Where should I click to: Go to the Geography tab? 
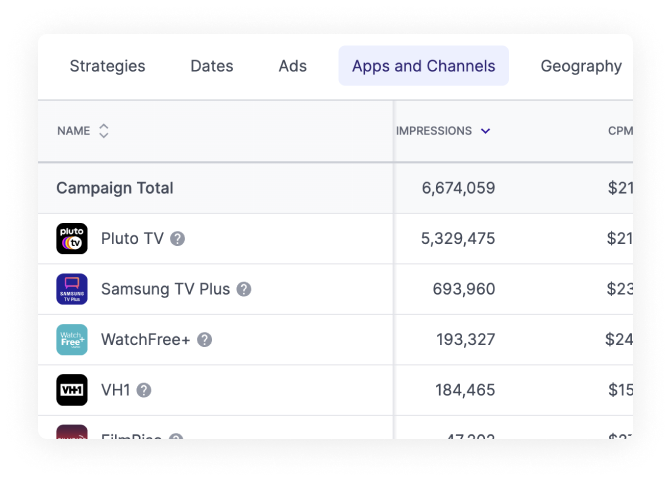pyautogui.click(x=581, y=66)
